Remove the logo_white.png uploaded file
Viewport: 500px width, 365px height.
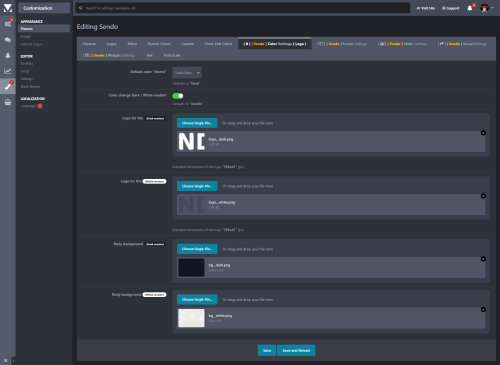coord(483,196)
